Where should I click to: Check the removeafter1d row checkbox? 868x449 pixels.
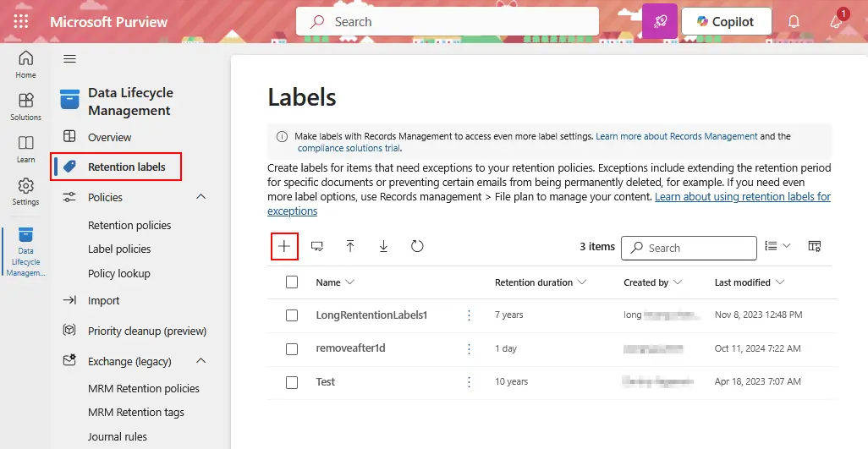(292, 349)
